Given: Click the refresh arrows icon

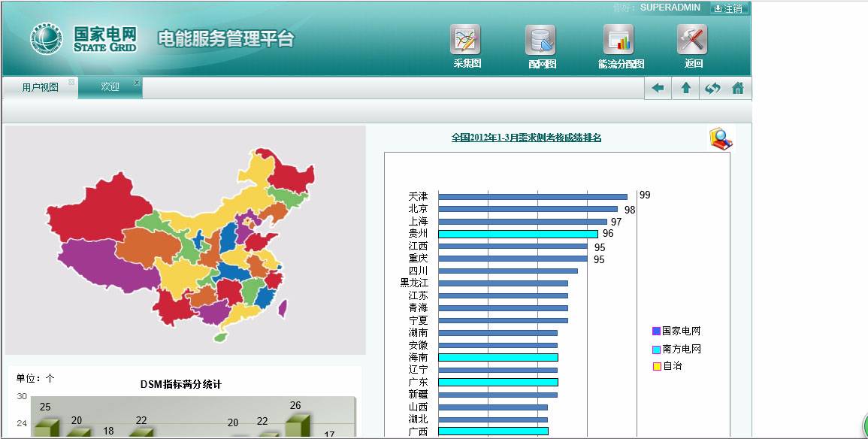Looking at the screenshot, I should click(712, 88).
